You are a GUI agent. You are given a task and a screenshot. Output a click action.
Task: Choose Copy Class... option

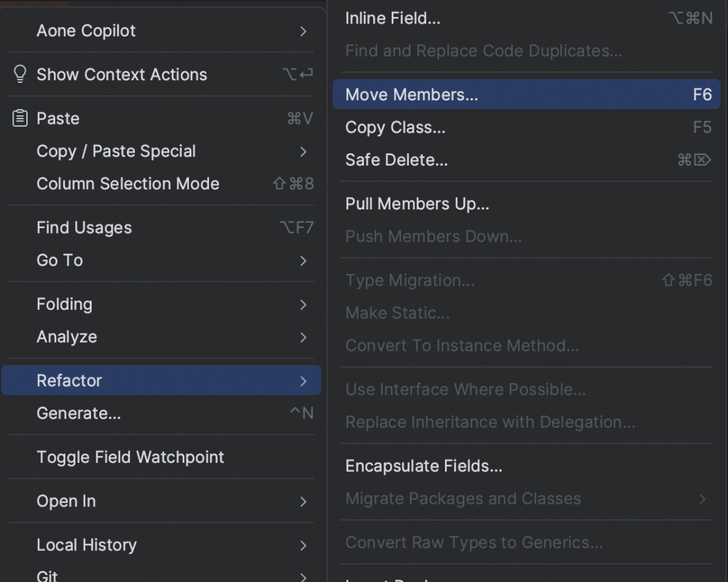526,127
